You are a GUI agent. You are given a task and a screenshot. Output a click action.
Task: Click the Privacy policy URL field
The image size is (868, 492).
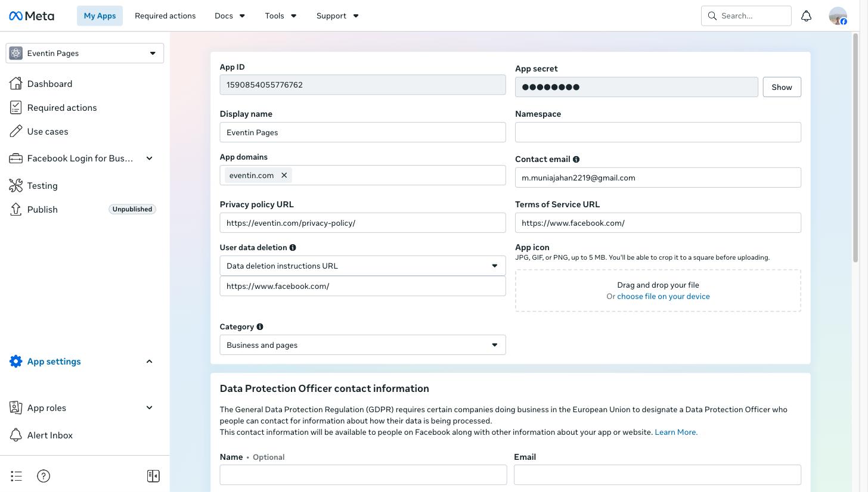(x=362, y=223)
